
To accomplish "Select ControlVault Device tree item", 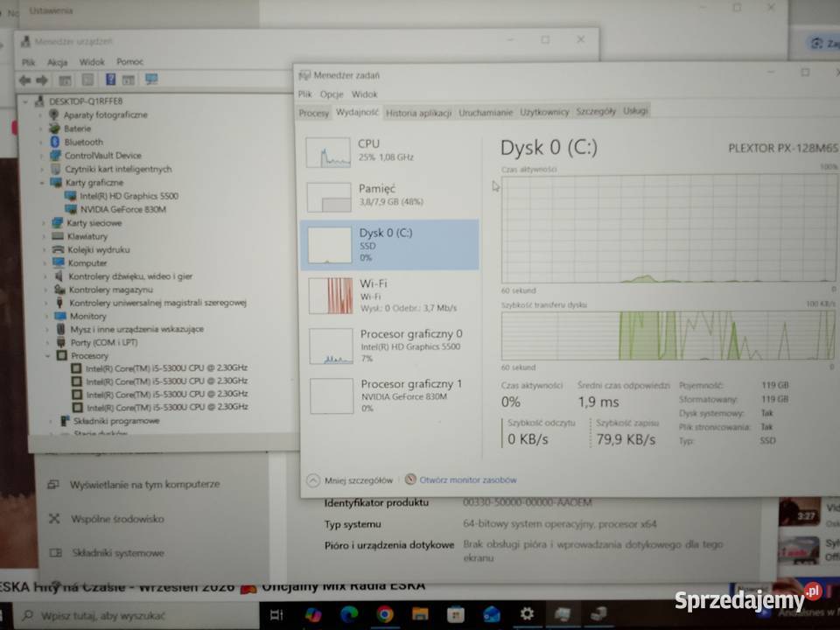I will (103, 156).
